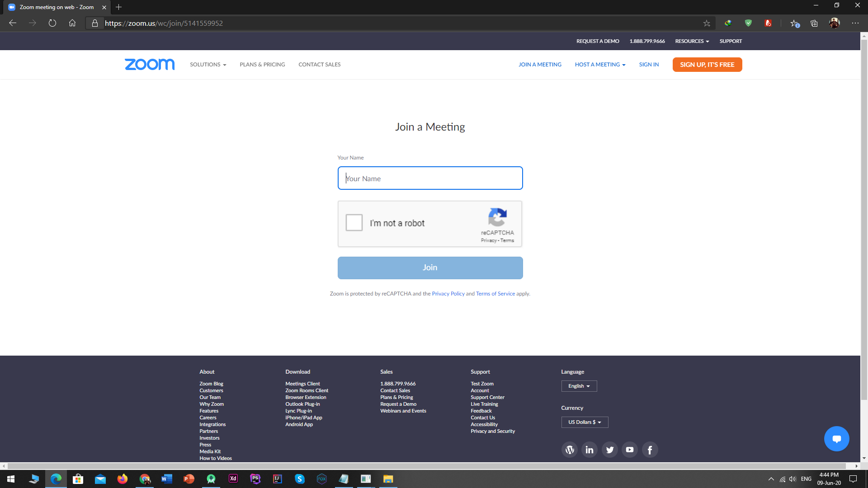
Task: Show hidden system tray icons chevron
Action: 771,479
